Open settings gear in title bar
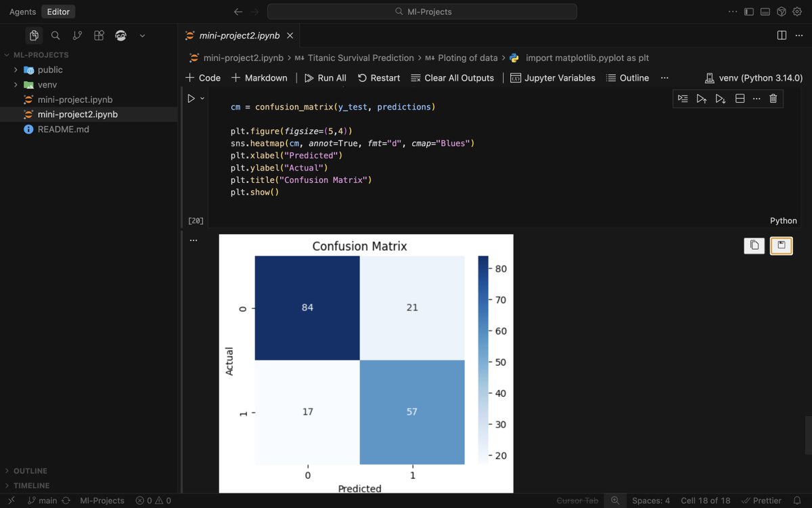Screen dimensions: 812x508 [x=797, y=12]
